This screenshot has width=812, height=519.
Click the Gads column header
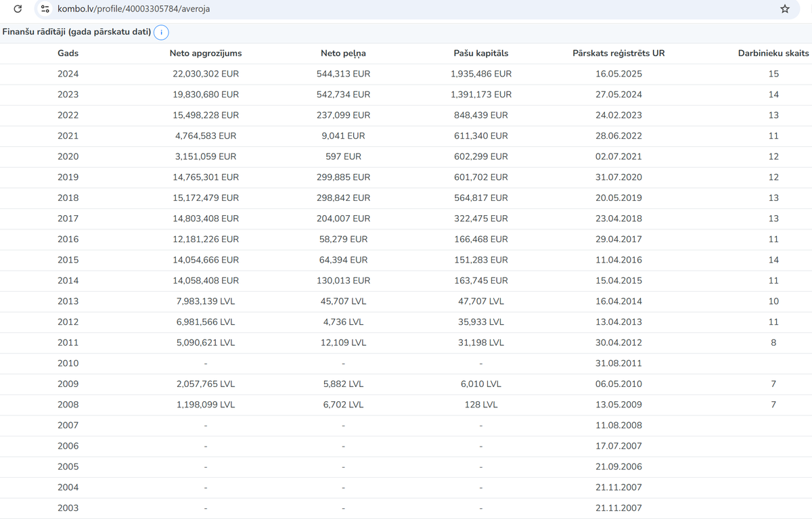(68, 53)
